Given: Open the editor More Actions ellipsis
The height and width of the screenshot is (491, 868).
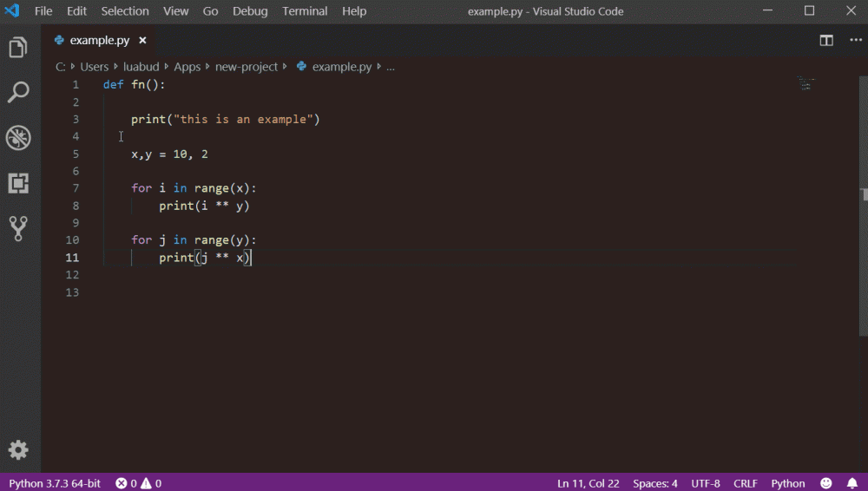Looking at the screenshot, I should (855, 41).
